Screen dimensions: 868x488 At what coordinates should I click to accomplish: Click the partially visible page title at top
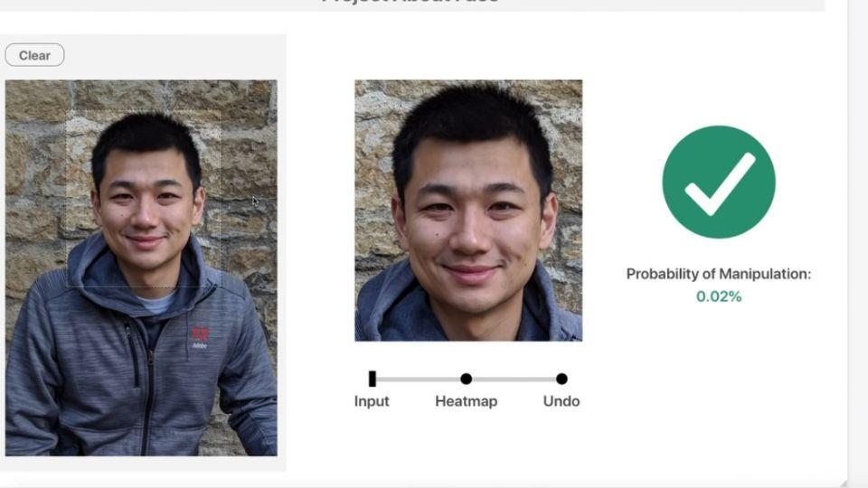(410, 2)
